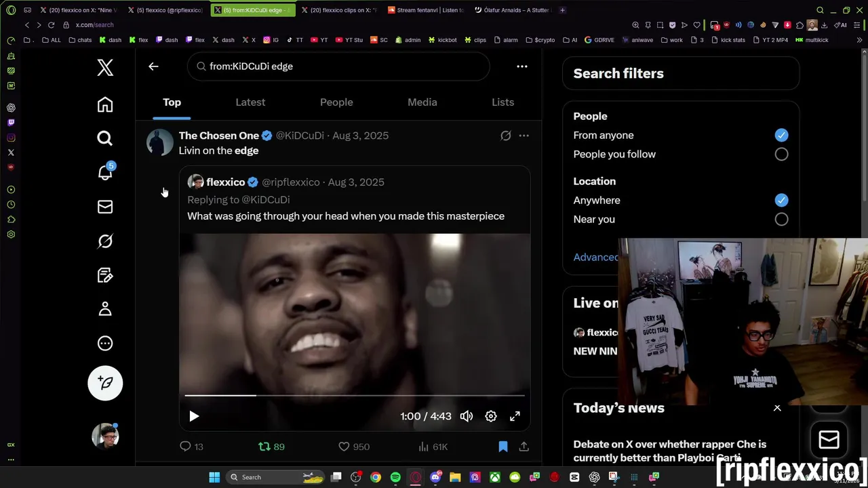Open tweet three-dot more menu

pyautogui.click(x=524, y=136)
